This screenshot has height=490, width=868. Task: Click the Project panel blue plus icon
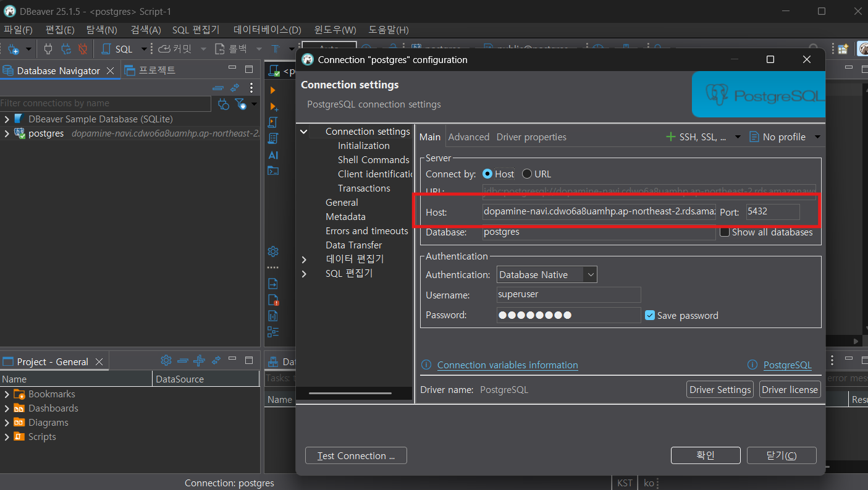[199, 360]
